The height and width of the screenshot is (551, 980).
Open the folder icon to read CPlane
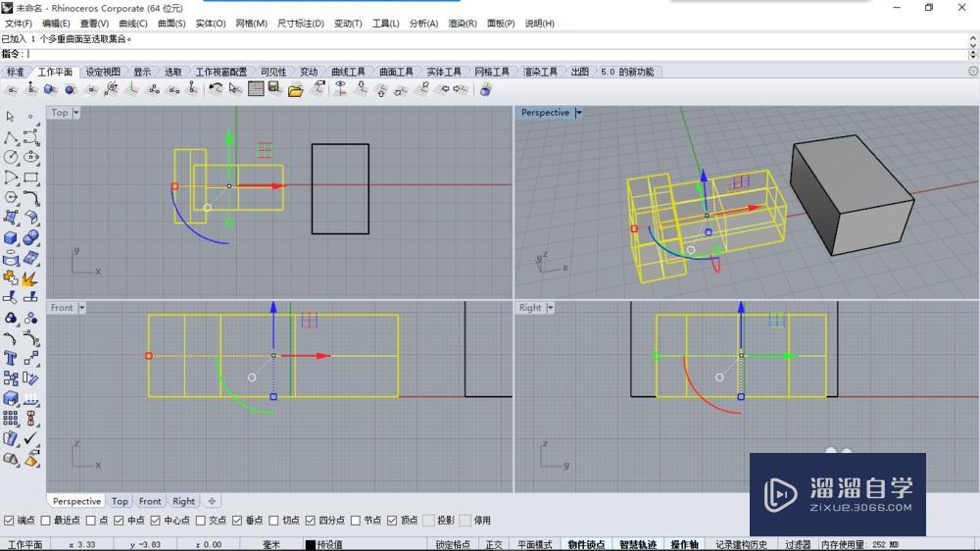[295, 90]
